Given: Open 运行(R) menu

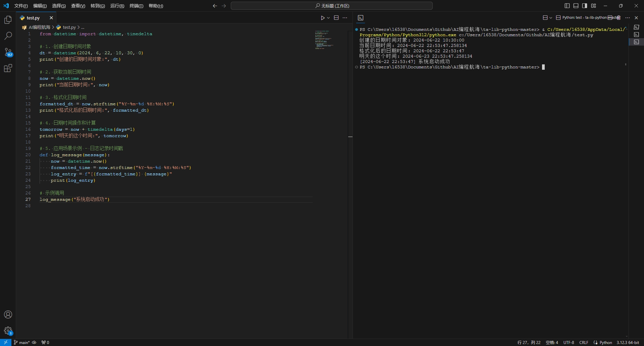Looking at the screenshot, I should click(x=117, y=6).
